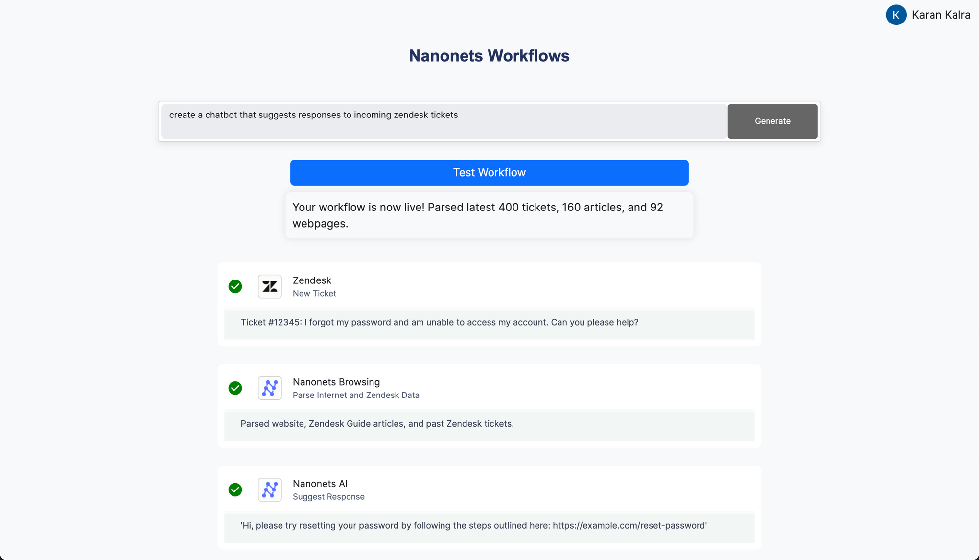Screen dimensions: 979x560
Task: Click the parsed website output text
Action: pyautogui.click(x=377, y=424)
